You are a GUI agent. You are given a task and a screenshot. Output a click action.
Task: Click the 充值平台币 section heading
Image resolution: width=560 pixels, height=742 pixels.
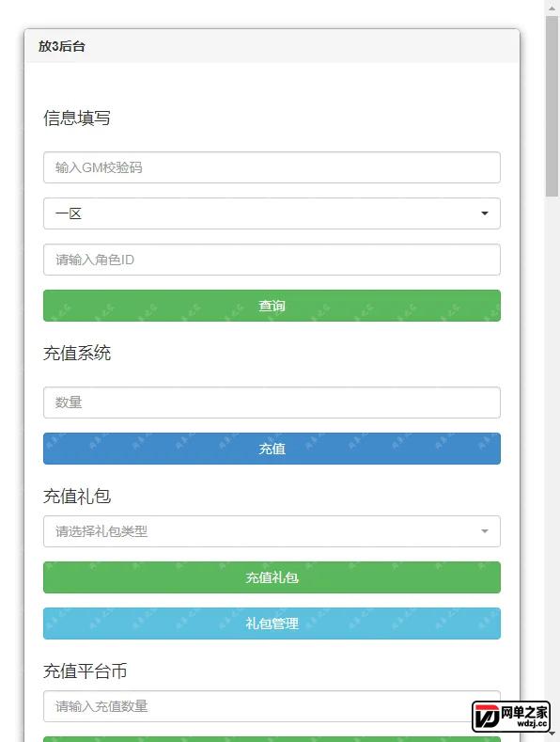click(86, 671)
